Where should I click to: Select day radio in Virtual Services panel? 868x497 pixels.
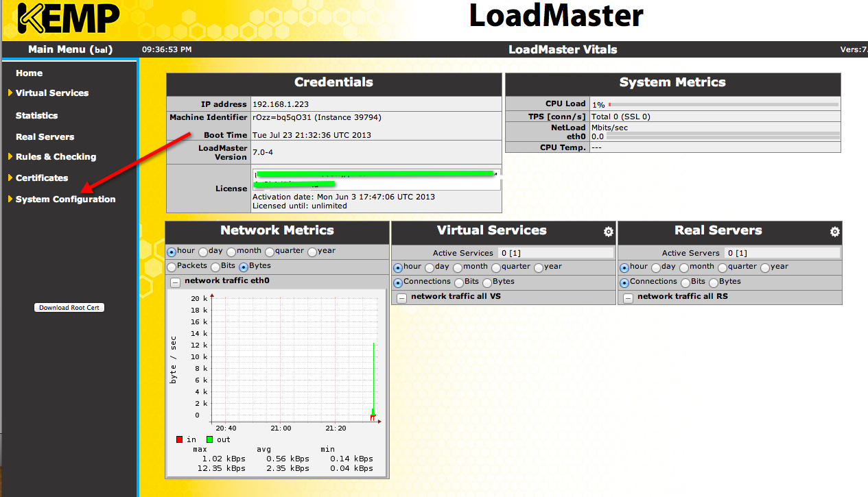(x=430, y=267)
